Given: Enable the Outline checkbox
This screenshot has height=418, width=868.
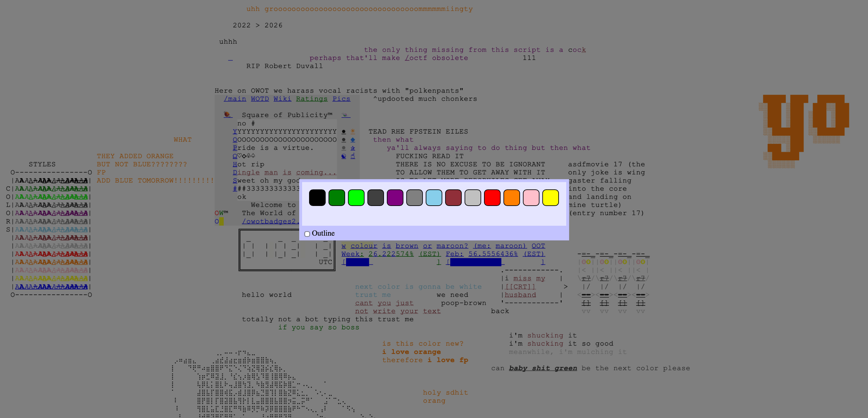Looking at the screenshot, I should coord(307,234).
